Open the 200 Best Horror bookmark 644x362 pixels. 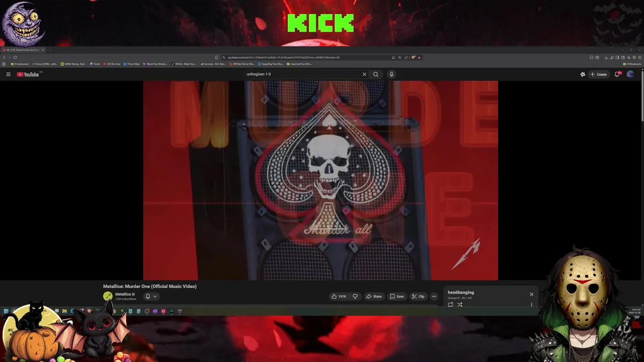tap(242, 64)
